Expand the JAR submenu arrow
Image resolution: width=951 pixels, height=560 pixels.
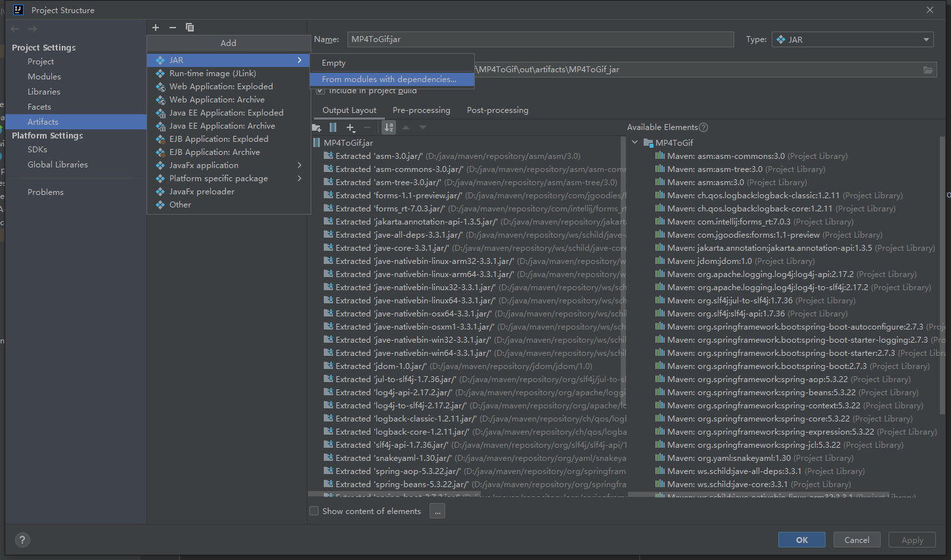299,60
